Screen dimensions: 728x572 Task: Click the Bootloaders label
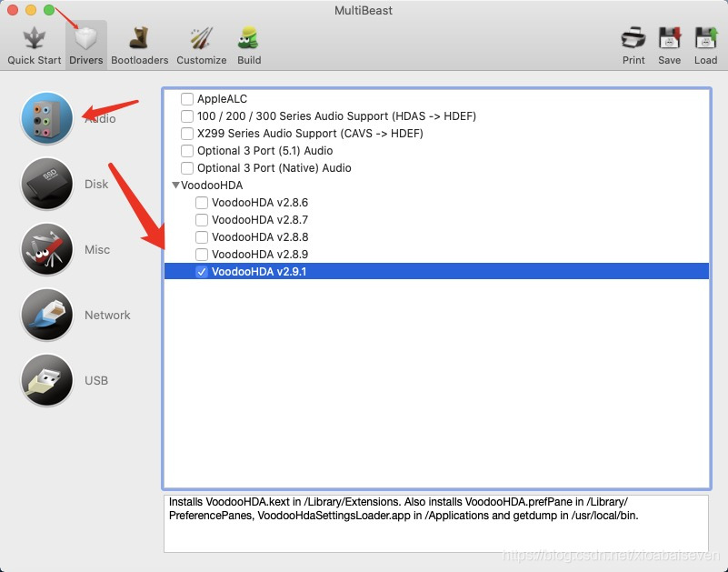139,60
